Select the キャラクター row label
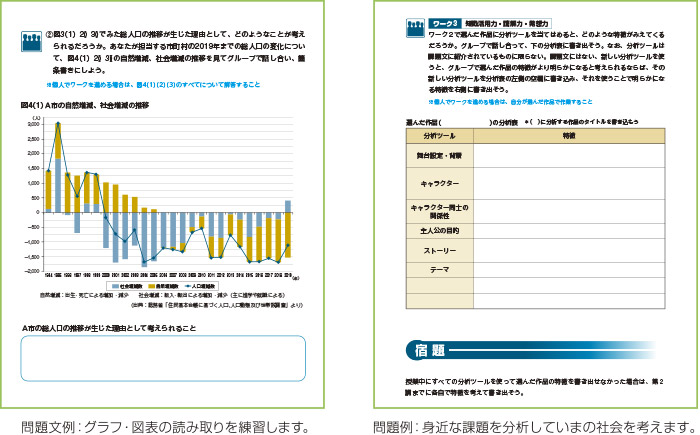 point(440,184)
